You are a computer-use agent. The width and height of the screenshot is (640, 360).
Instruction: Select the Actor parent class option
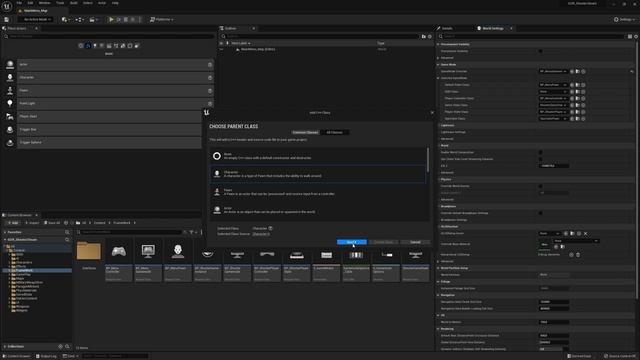318,210
